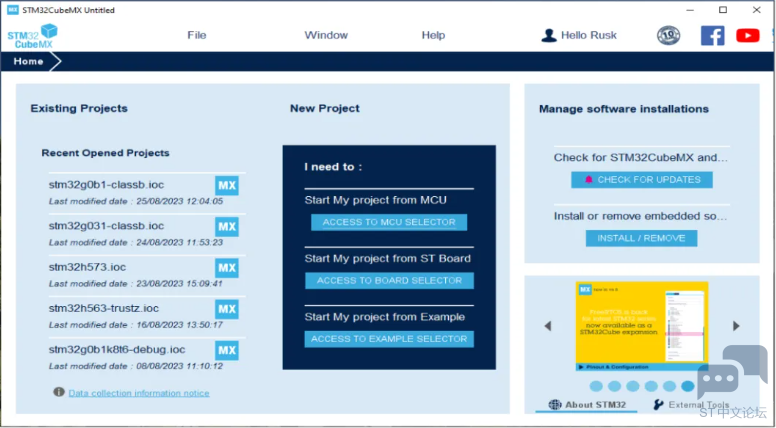Select first carousel dot indicator

tap(596, 386)
